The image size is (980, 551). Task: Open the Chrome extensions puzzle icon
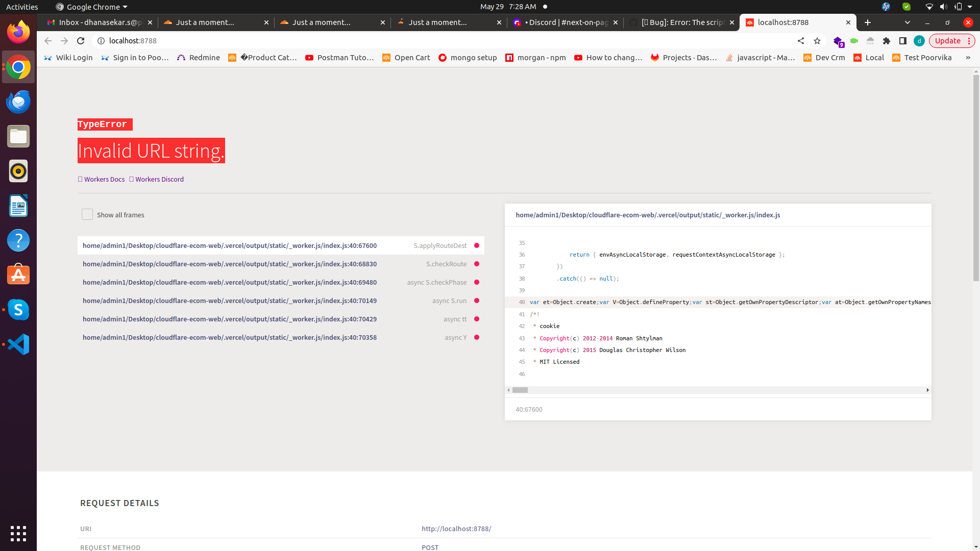(x=887, y=41)
